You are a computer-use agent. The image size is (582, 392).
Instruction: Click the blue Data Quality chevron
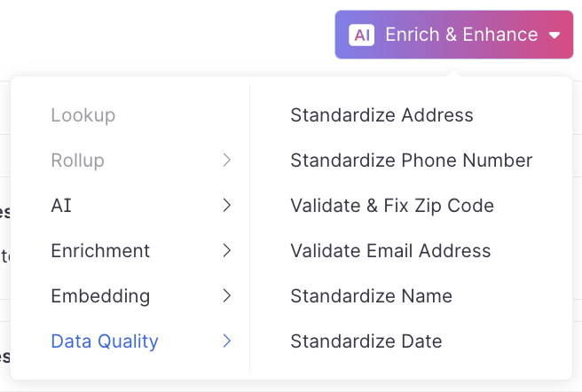[227, 341]
